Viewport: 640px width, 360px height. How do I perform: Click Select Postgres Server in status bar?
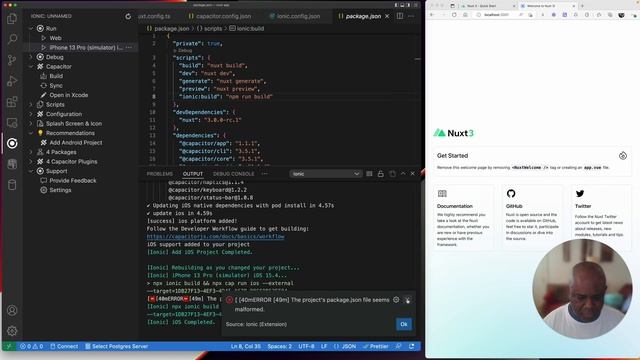pos(117,347)
